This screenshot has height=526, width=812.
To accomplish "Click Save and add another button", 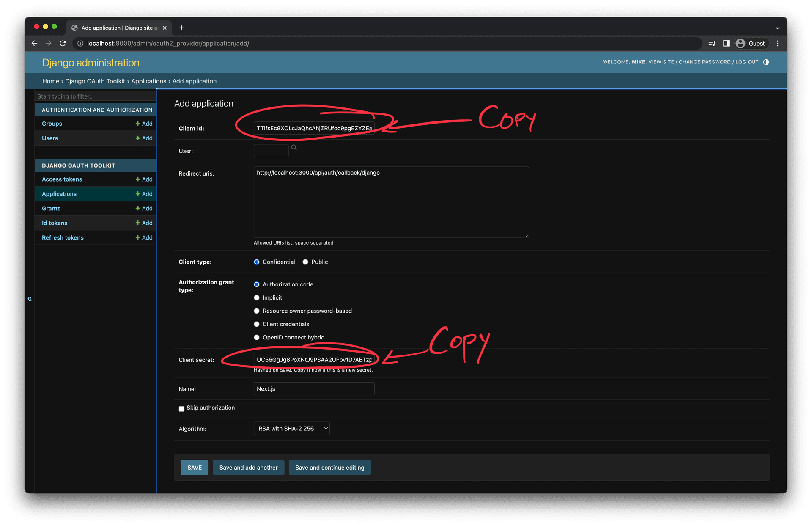I will [248, 467].
